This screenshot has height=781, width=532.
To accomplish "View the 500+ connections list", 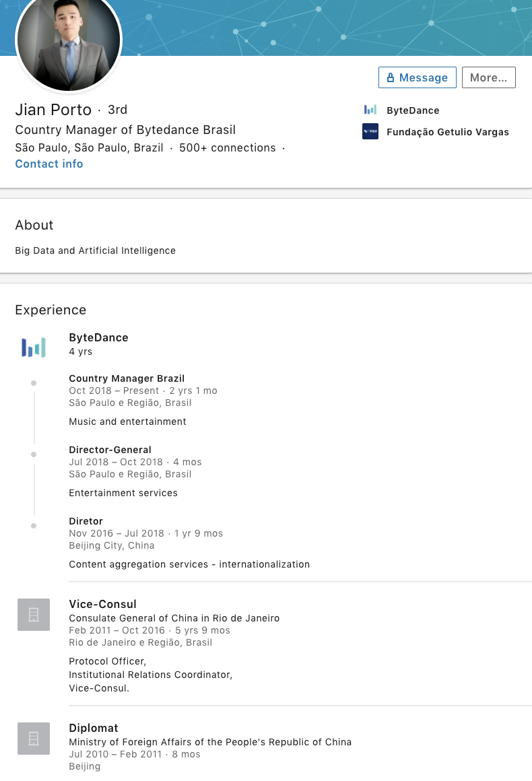I will pyautogui.click(x=227, y=147).
